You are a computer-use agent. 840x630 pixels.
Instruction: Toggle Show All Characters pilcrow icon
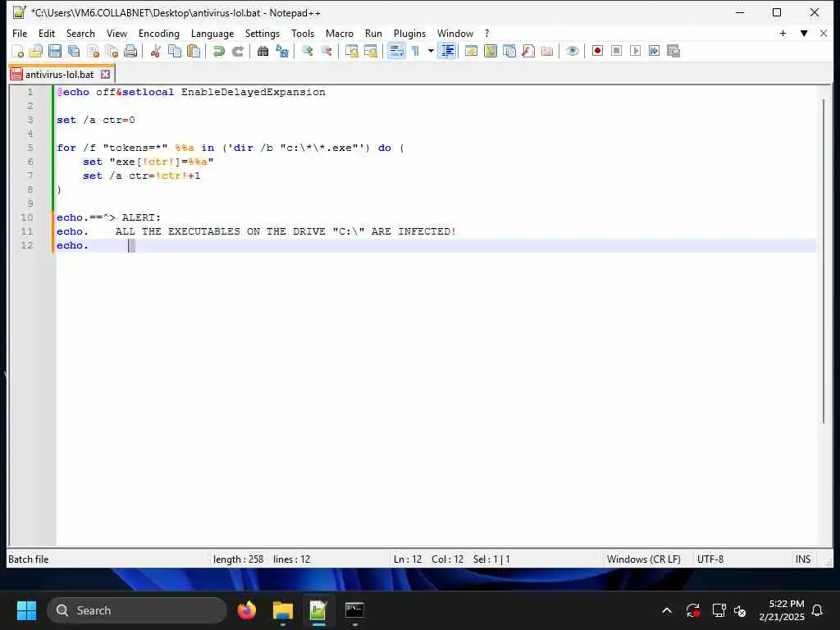(x=415, y=52)
